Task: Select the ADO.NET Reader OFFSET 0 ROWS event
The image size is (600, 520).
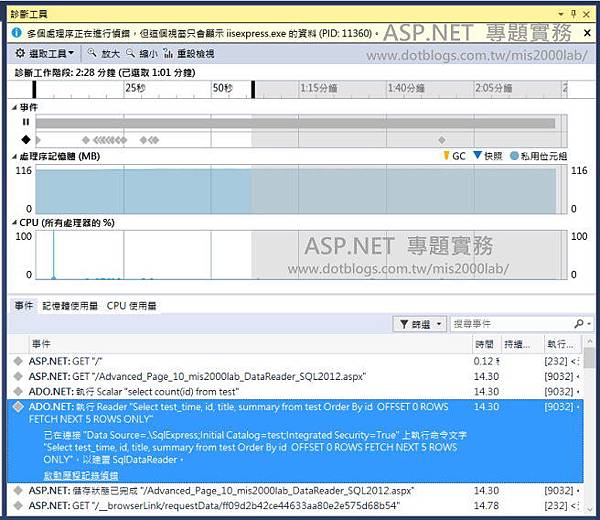Action: 295,441
